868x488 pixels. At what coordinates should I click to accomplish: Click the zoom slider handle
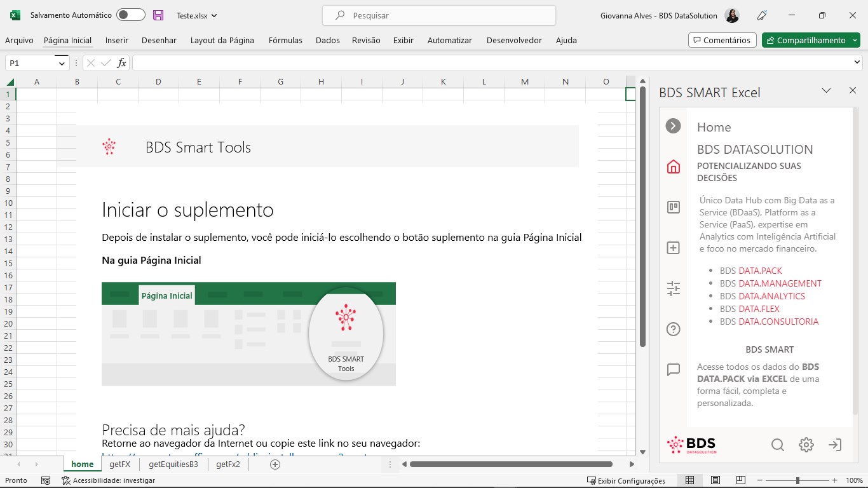pos(797,481)
